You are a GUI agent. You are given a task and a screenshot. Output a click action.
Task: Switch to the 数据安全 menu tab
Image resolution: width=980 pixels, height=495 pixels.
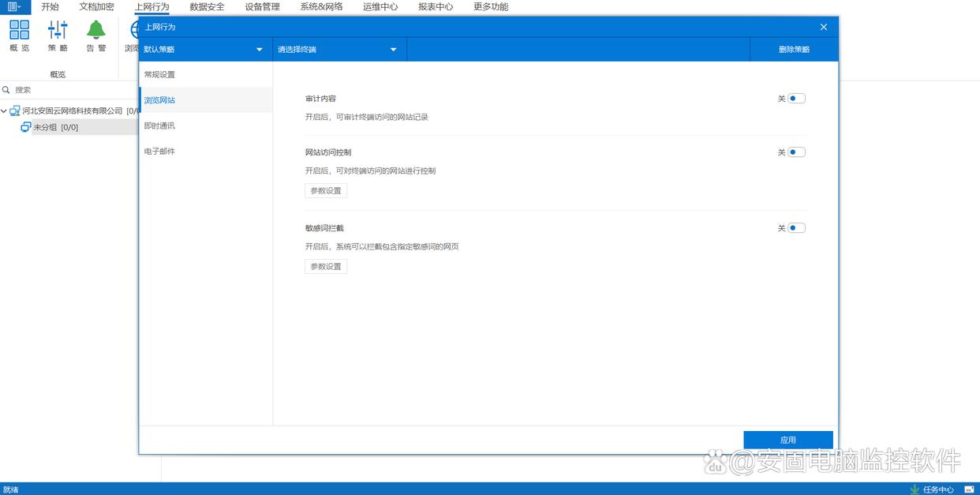pyautogui.click(x=207, y=7)
